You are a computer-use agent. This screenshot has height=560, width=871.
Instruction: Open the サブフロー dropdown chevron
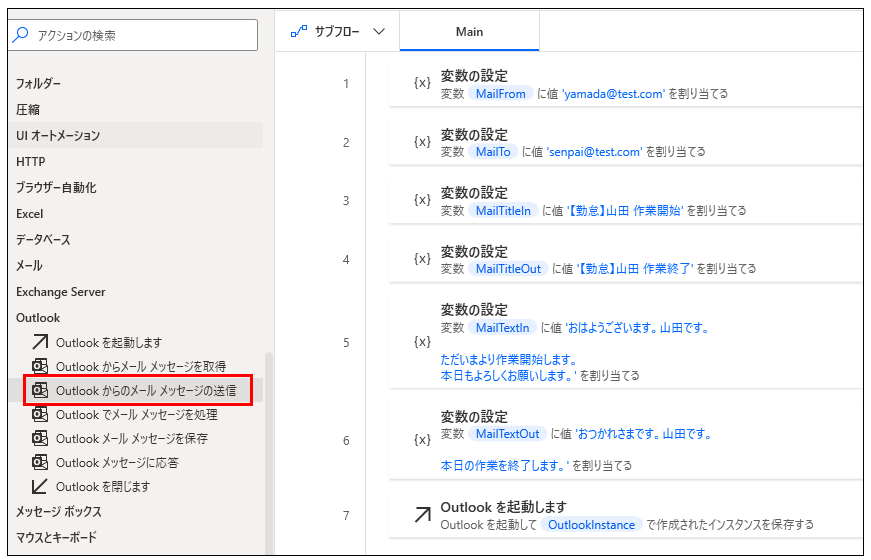pyautogui.click(x=379, y=32)
